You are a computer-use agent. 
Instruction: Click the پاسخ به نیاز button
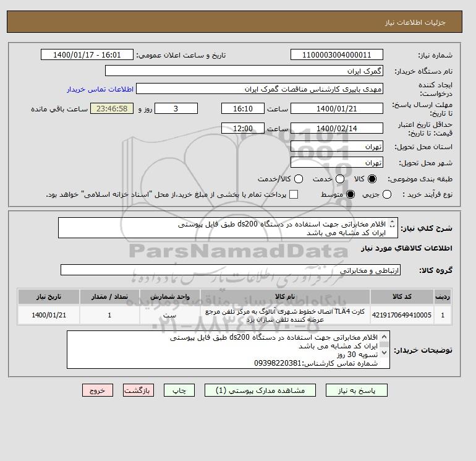357,390
